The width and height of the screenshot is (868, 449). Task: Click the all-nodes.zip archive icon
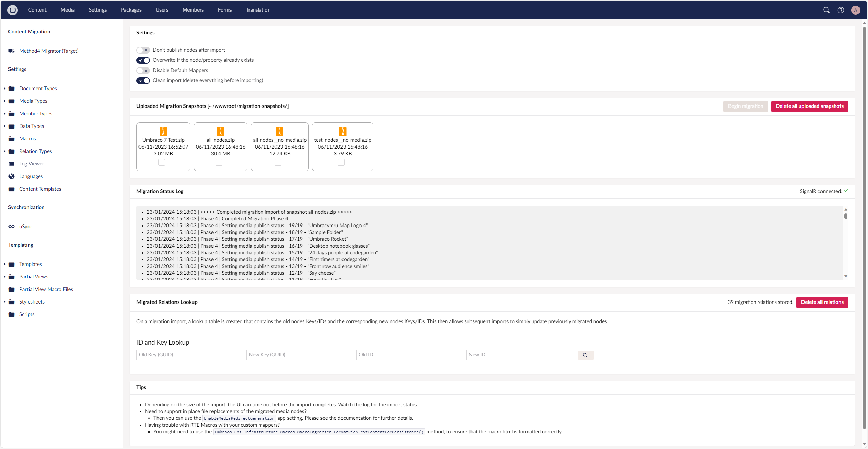(x=221, y=131)
